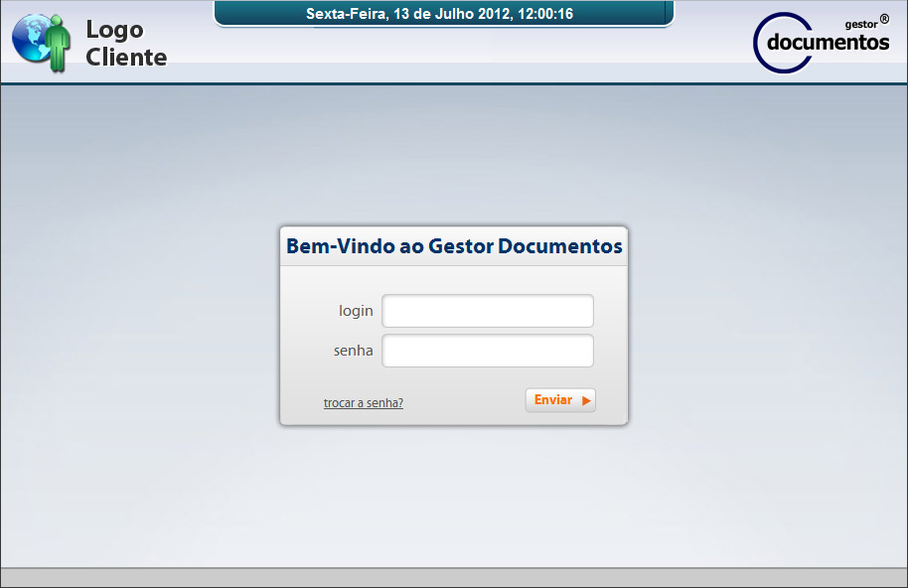Click the "senha" field label
This screenshot has width=908, height=588.
click(354, 351)
